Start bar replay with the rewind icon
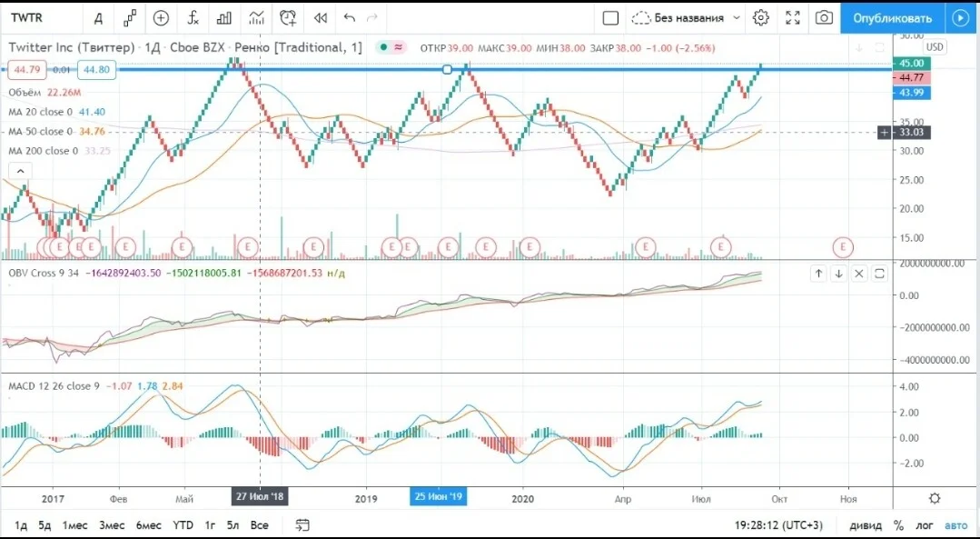The height and width of the screenshot is (539, 980). pyautogui.click(x=320, y=18)
